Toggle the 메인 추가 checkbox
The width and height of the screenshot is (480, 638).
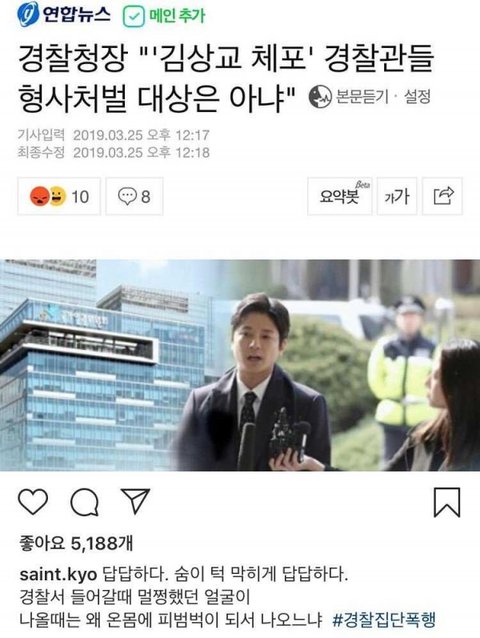[134, 17]
